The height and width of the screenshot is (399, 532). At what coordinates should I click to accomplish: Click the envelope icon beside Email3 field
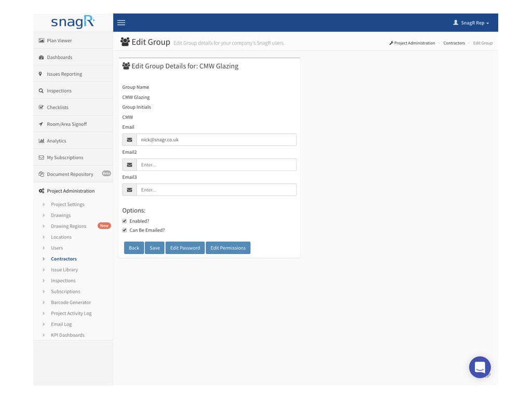[129, 190]
